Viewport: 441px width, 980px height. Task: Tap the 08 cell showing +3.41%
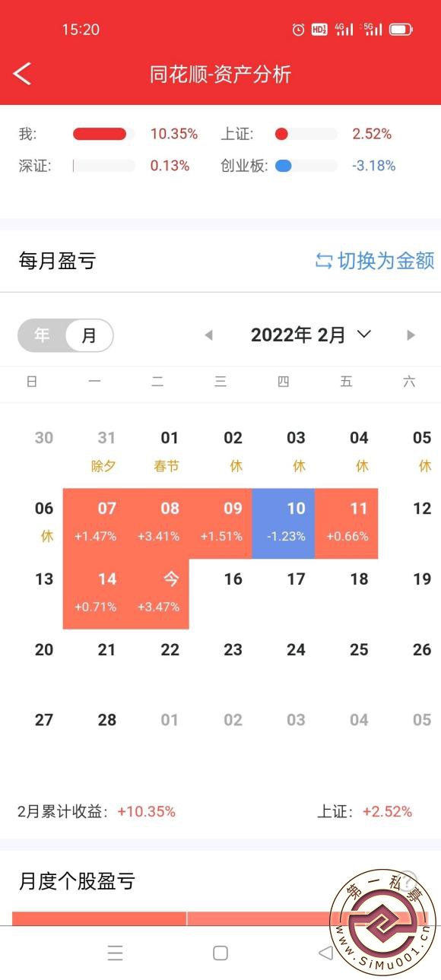157,523
